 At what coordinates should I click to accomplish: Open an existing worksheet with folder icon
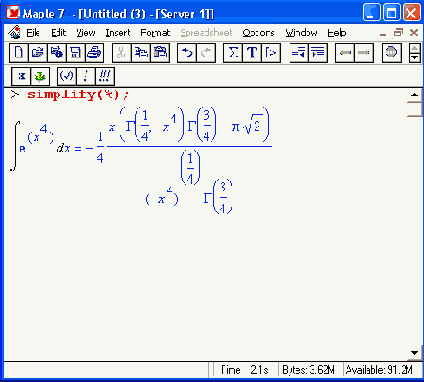(x=38, y=53)
